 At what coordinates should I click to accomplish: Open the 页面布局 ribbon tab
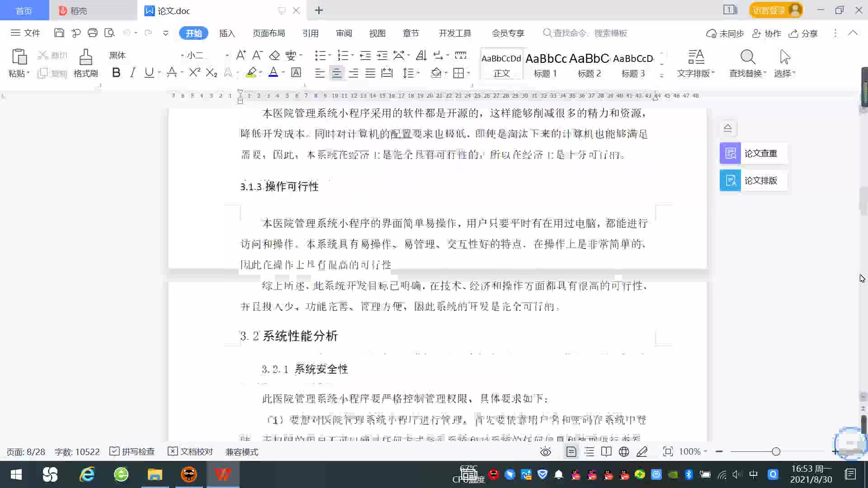(x=269, y=33)
